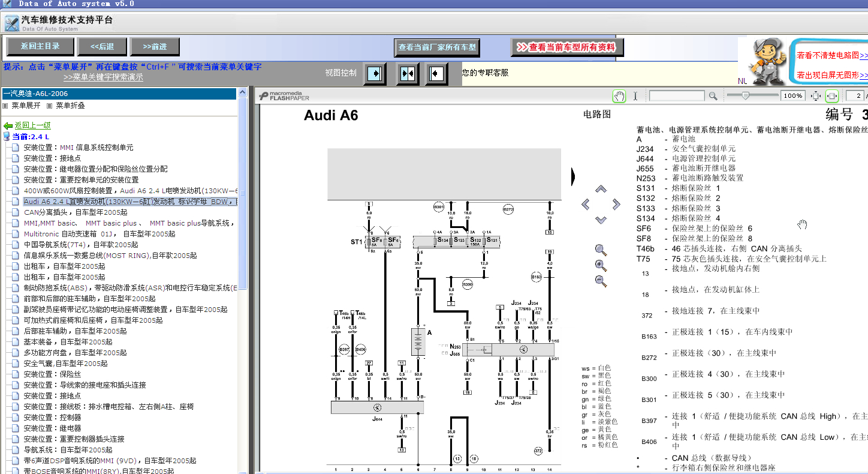The height and width of the screenshot is (474, 868).
Task: Open 导航系统：自车型年2005起 entry
Action: (68, 450)
